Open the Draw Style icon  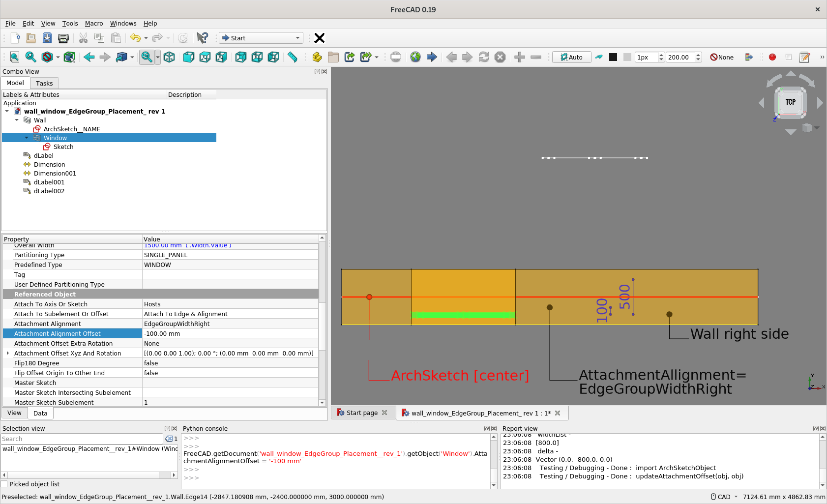coord(47,57)
